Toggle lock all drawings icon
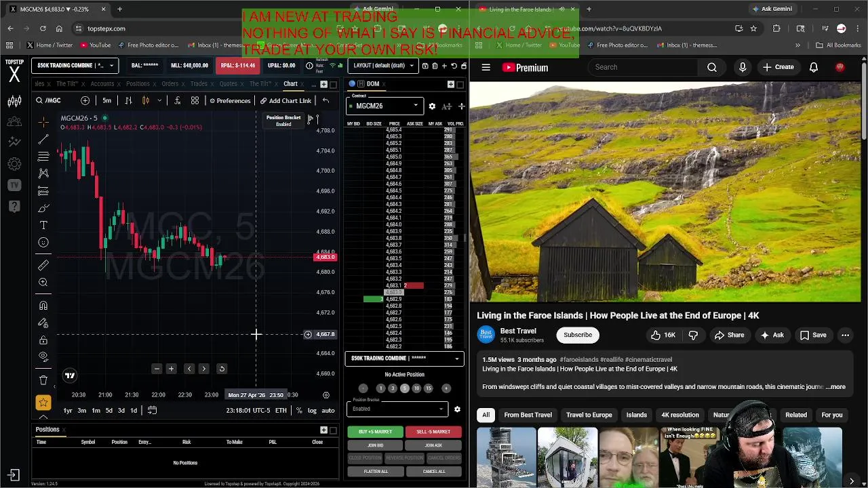The width and height of the screenshot is (868, 488). [43, 340]
